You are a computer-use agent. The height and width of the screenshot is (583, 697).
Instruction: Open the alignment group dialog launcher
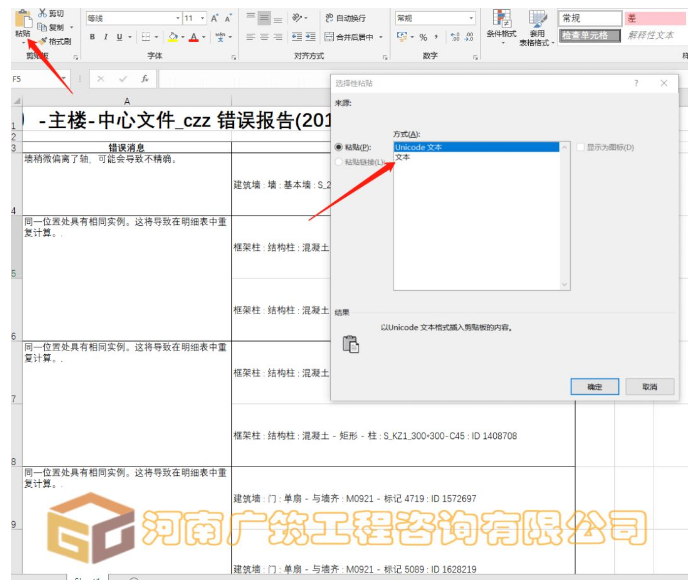pos(385,57)
